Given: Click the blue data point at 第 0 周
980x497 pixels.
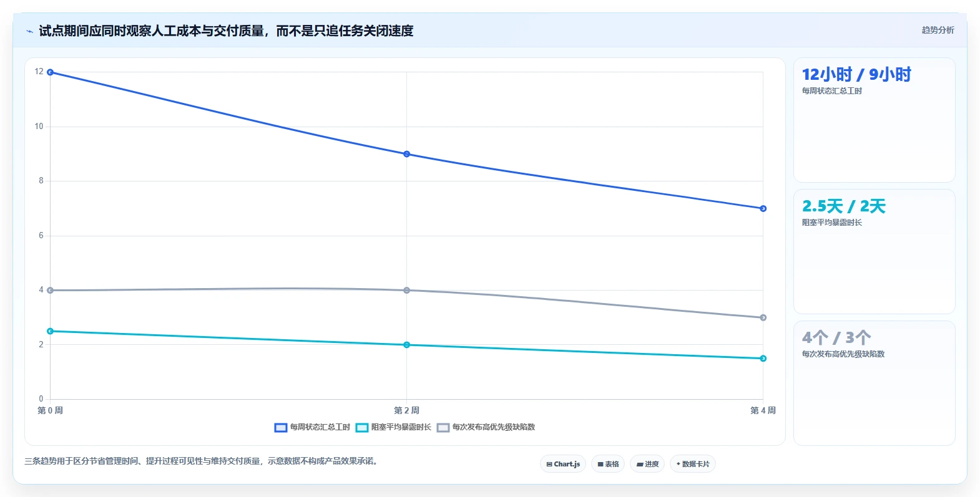Looking at the screenshot, I should 51,72.
